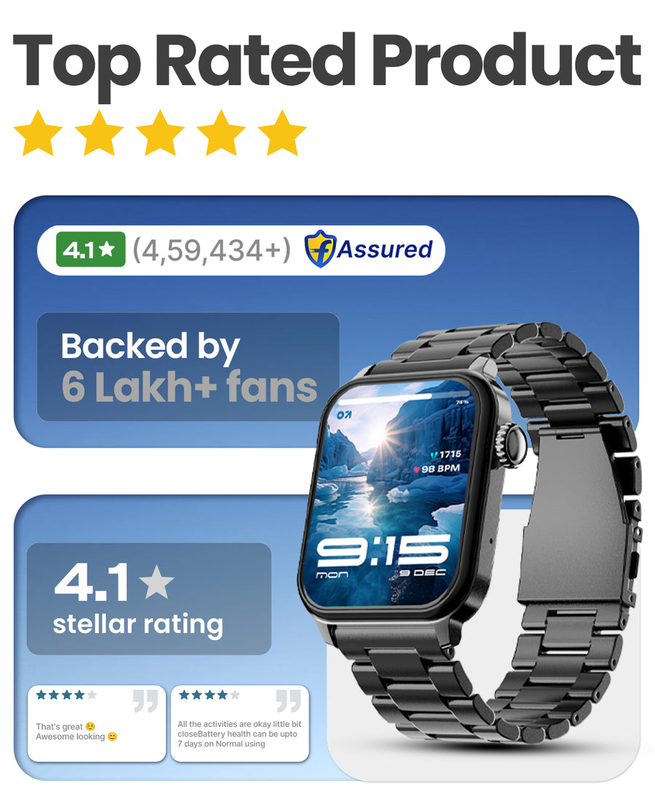
Task: Open the 'That's great Awesome looking' review card
Action: 97,723
